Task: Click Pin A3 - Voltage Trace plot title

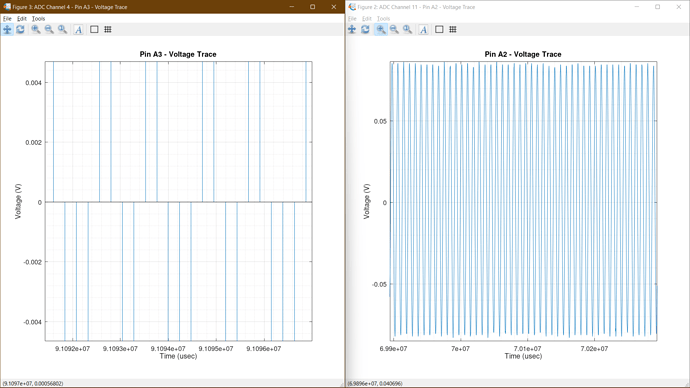Action: (178, 55)
